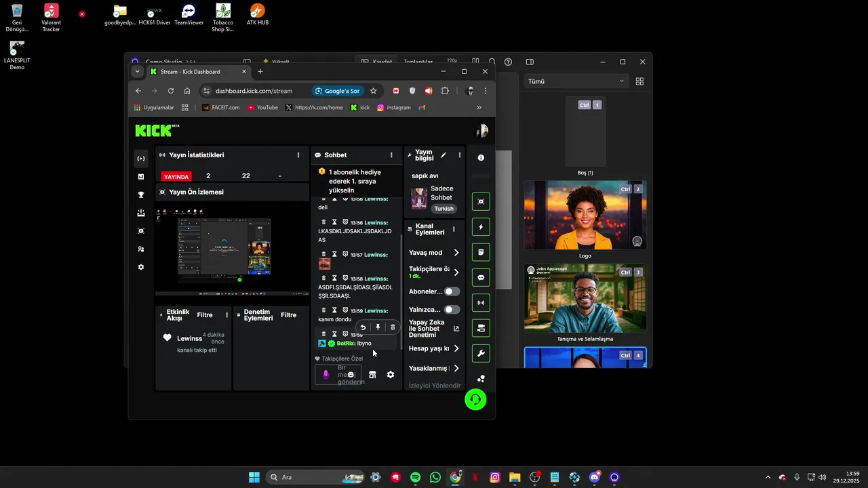Click the green wrench quick action button
This screenshot has height=488, width=868.
(481, 354)
